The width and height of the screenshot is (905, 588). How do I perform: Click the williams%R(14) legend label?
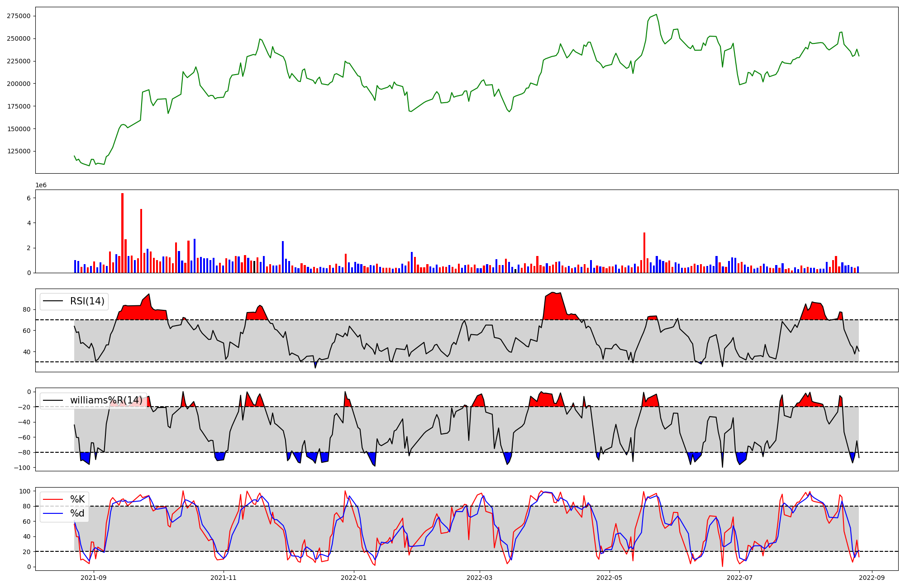point(106,400)
